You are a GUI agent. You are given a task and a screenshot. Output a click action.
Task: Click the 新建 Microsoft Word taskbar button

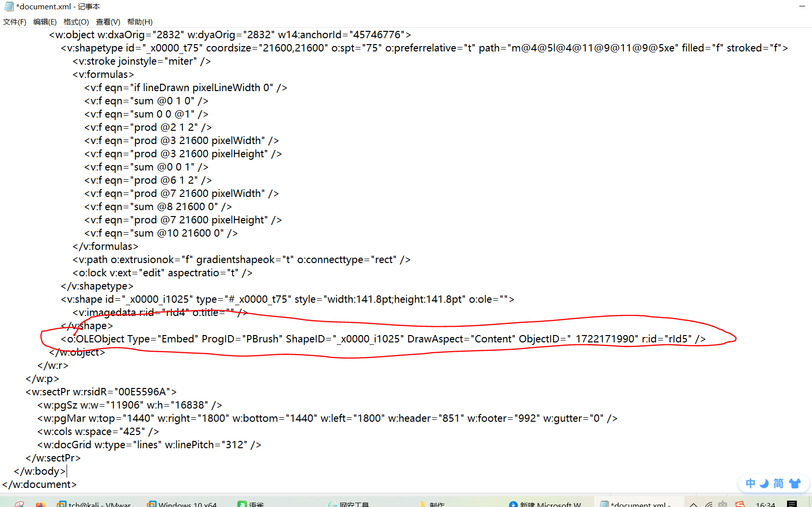543,504
